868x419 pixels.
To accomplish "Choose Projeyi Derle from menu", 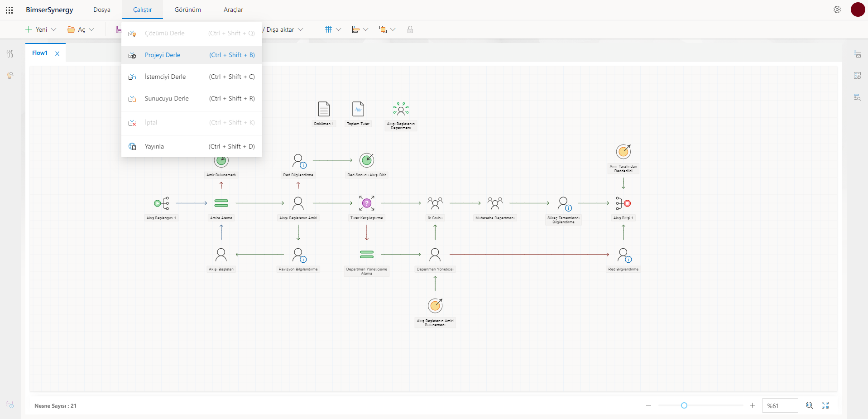I will point(192,55).
